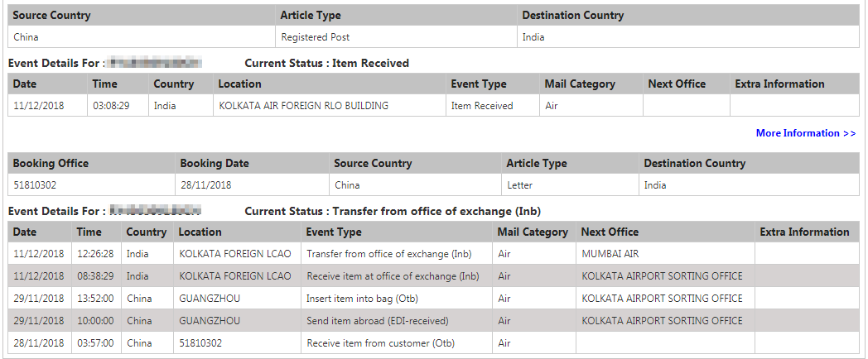The width and height of the screenshot is (868, 359).
Task: Select the Send item abroad (EDI-received) row
Action: [433, 320]
